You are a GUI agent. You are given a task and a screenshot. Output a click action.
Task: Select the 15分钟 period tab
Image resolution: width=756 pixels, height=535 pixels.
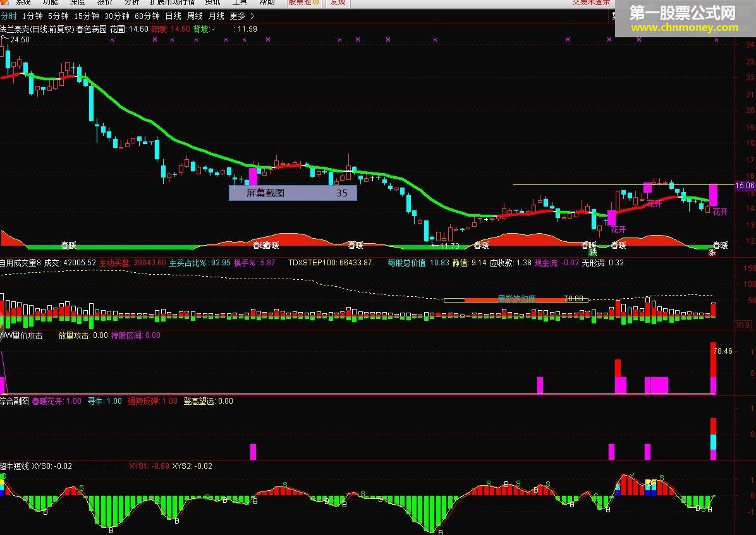point(87,16)
